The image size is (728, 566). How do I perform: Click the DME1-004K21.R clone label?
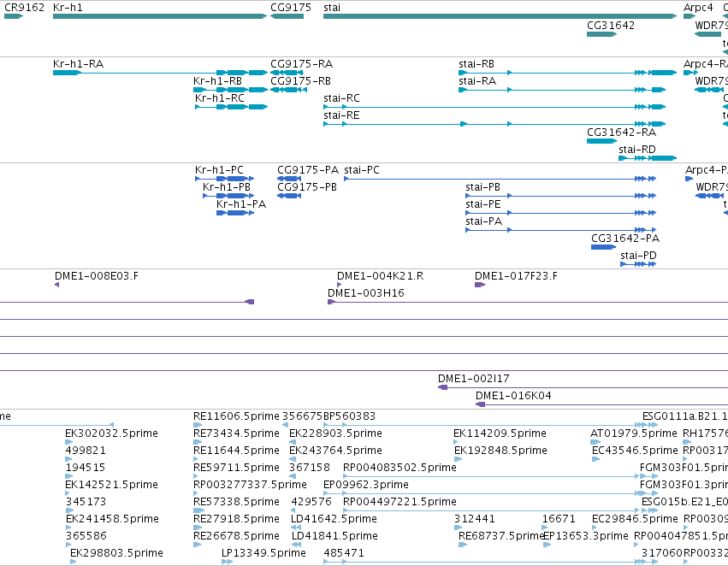380,276
